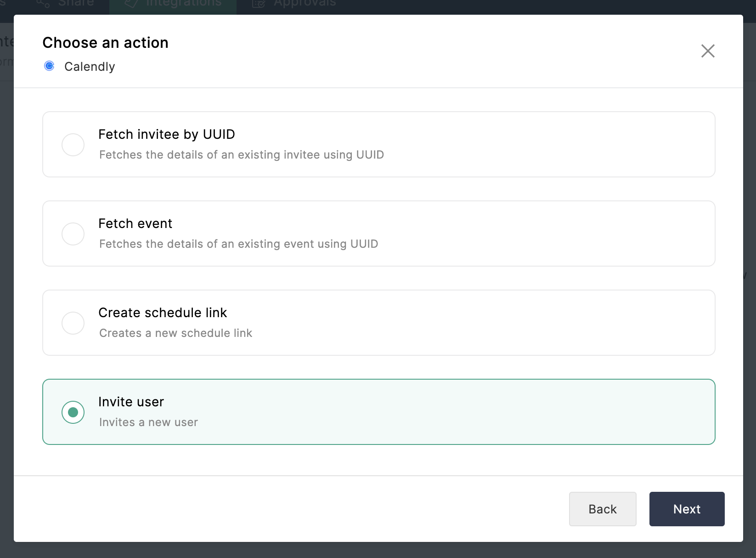Click the Fetch invitee by UUID title
Image resolution: width=756 pixels, height=558 pixels.
(x=167, y=134)
